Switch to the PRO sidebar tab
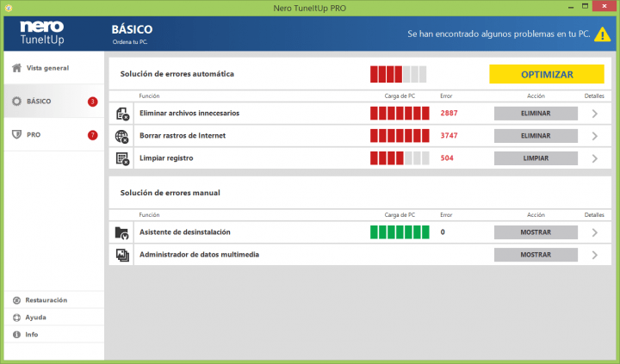This screenshot has height=364, width=620. (x=54, y=135)
